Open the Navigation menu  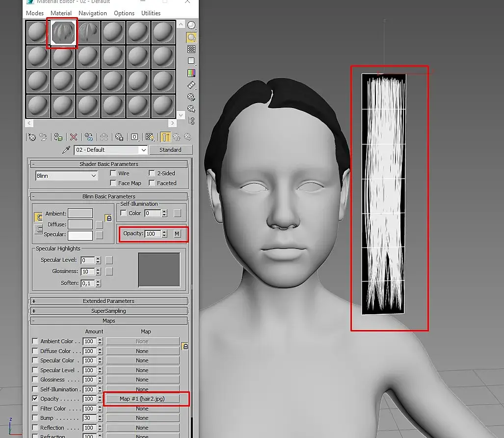coord(93,13)
